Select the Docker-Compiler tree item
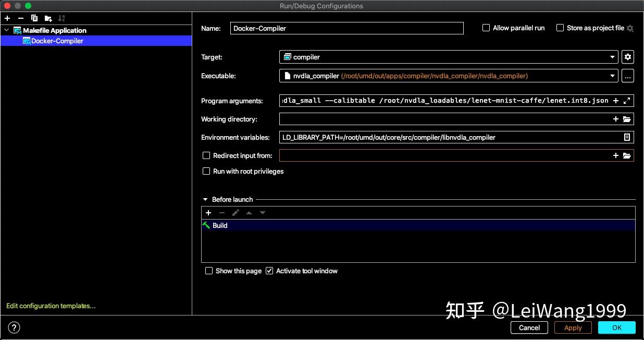Screen dimensions: 644x340 tap(57, 41)
